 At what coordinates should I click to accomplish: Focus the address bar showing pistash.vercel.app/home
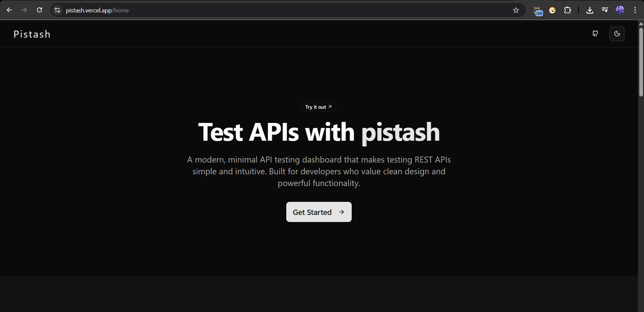coord(268,10)
